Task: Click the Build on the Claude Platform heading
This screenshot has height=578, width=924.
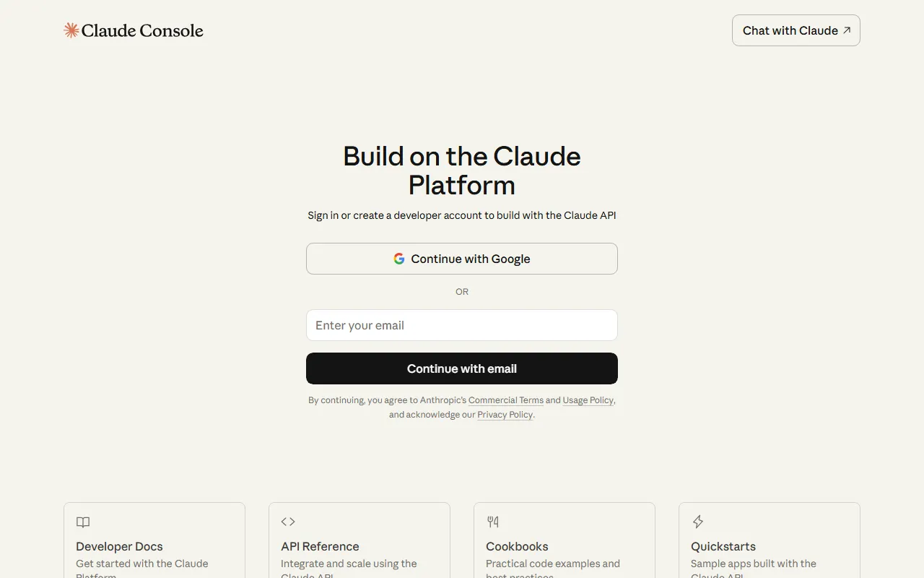Action: coord(462,171)
